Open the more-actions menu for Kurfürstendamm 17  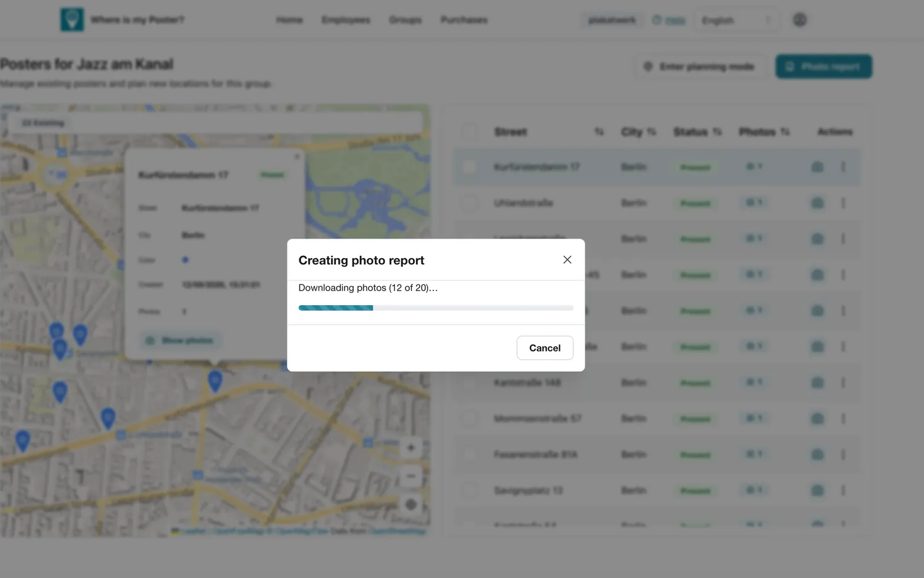843,167
